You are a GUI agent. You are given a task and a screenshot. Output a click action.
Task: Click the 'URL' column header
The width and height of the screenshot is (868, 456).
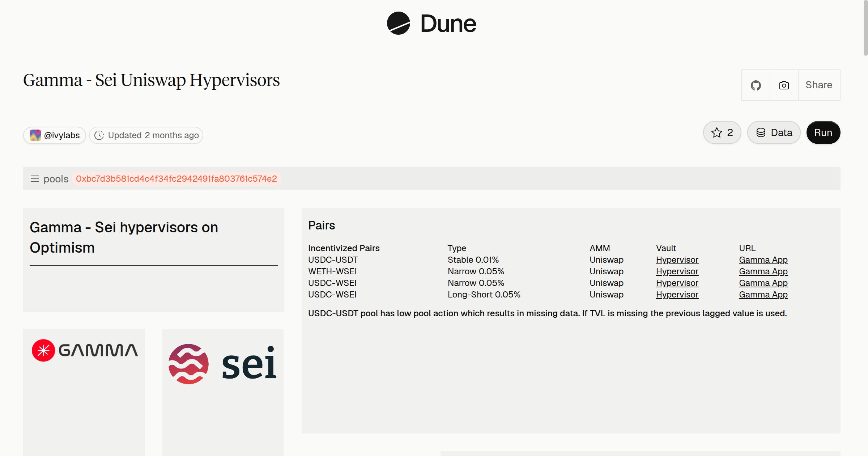pyautogui.click(x=747, y=248)
